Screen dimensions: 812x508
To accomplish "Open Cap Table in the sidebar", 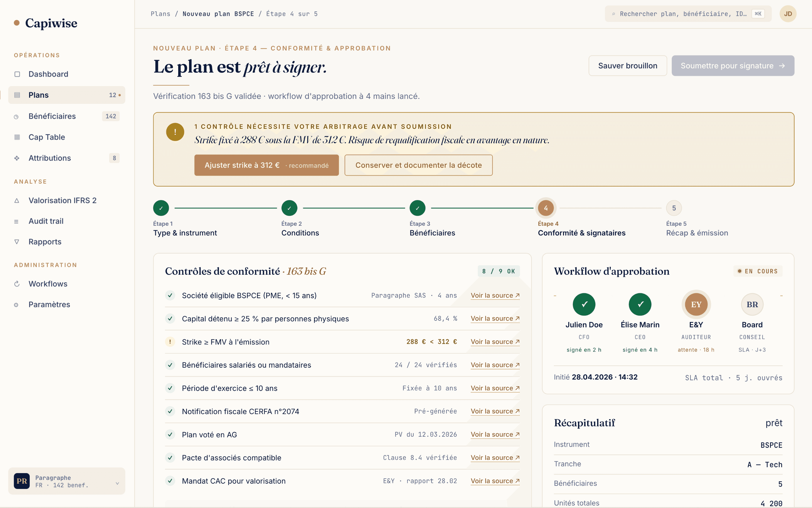I will pyautogui.click(x=67, y=137).
